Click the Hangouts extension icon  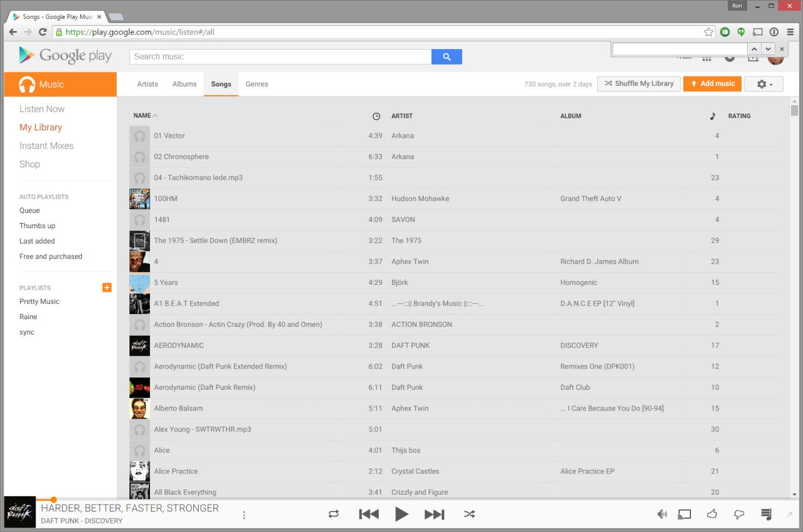click(741, 32)
